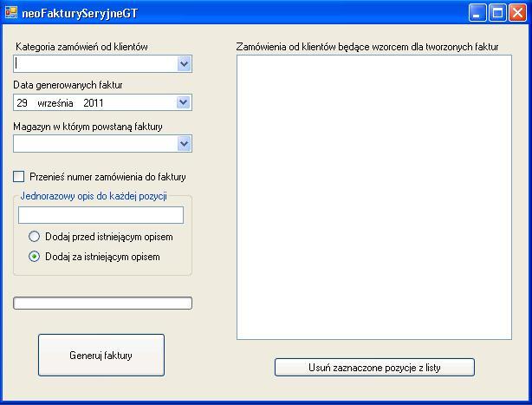
Task: Click Usuń zaznaczone pozycje z listy button
Action: (374, 368)
